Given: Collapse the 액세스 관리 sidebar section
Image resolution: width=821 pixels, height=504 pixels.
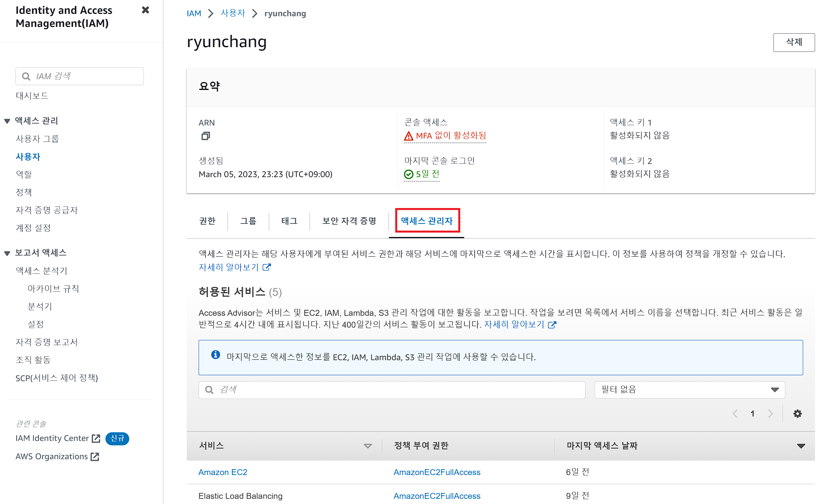Looking at the screenshot, I should pos(7,121).
